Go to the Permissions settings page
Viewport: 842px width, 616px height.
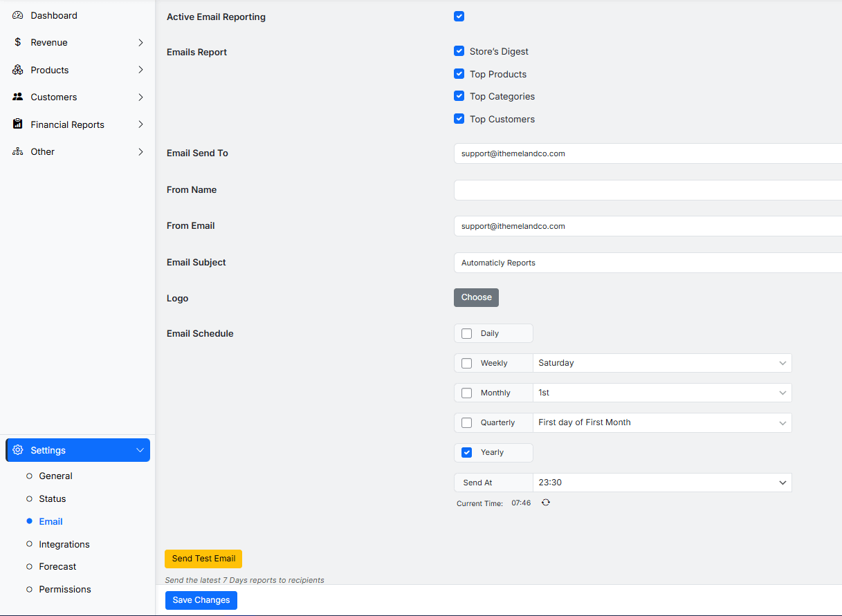[x=65, y=589]
